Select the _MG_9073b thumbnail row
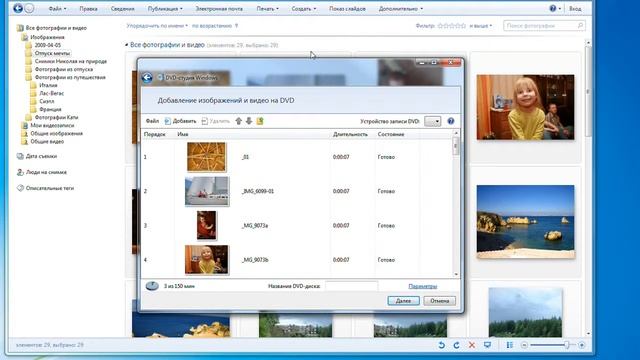 tap(297, 260)
